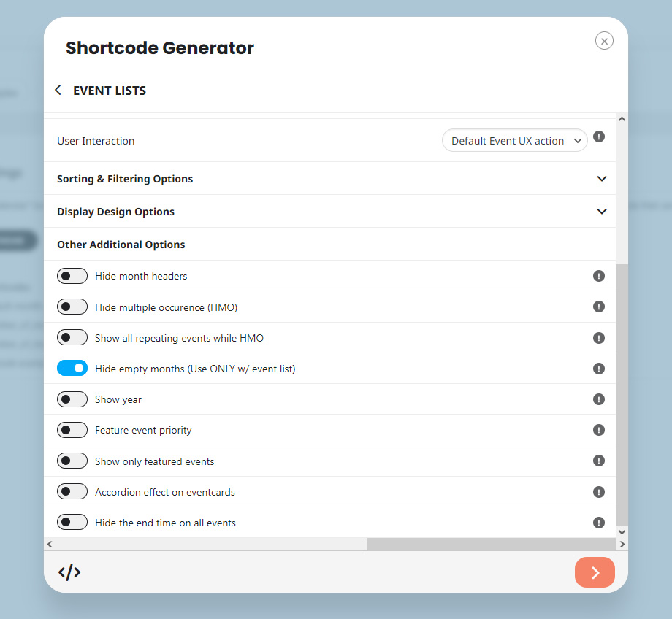Click the vertical scrollbar down arrow
672x619 pixels.
pyautogui.click(x=622, y=531)
